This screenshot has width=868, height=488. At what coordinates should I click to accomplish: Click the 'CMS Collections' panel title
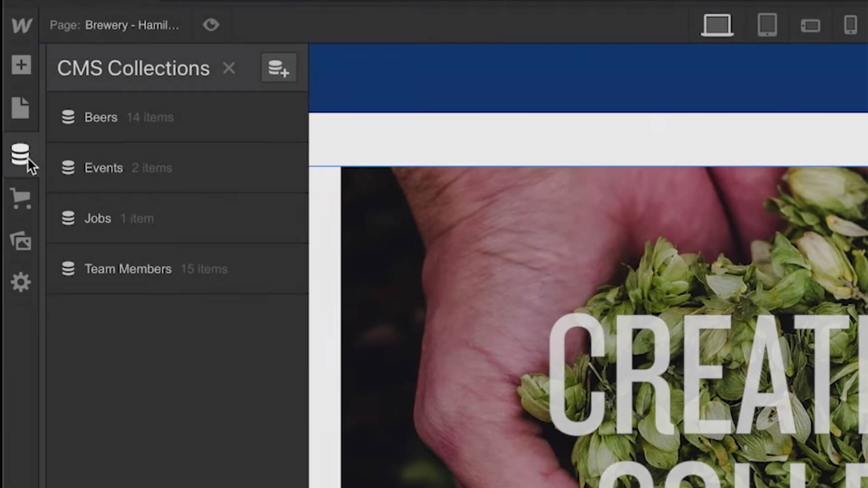coord(133,68)
